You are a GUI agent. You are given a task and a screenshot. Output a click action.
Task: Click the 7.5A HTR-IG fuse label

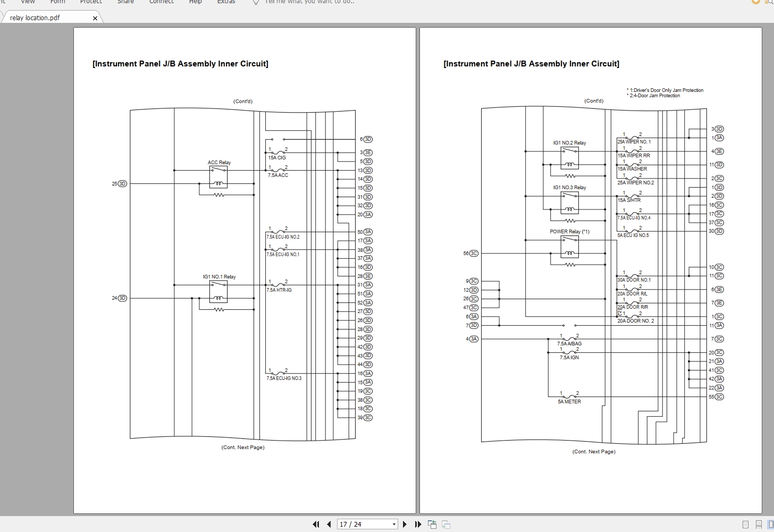pyautogui.click(x=280, y=290)
